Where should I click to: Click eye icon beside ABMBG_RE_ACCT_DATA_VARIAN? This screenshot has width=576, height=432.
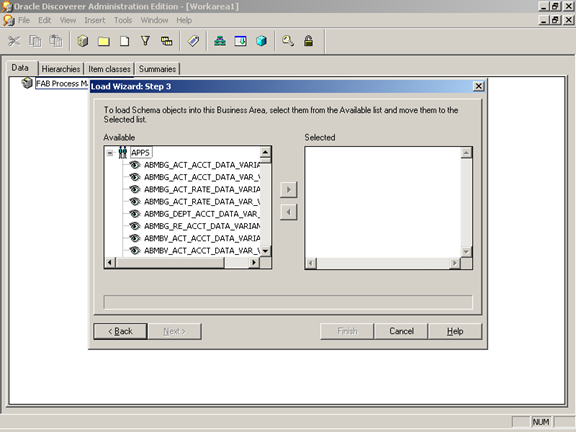tap(135, 226)
